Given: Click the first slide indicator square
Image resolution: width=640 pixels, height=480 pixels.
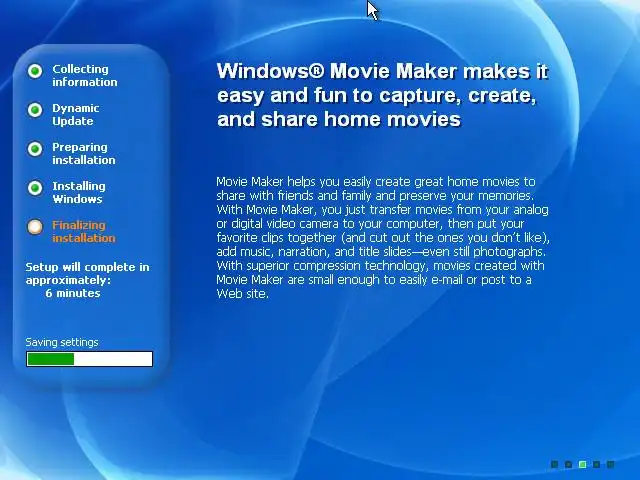Looking at the screenshot, I should click(x=554, y=464).
